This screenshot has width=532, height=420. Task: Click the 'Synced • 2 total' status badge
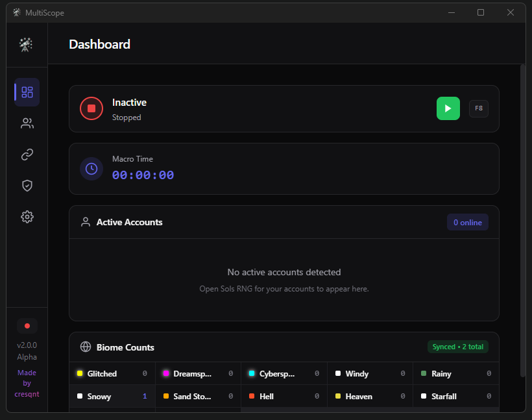(x=458, y=347)
